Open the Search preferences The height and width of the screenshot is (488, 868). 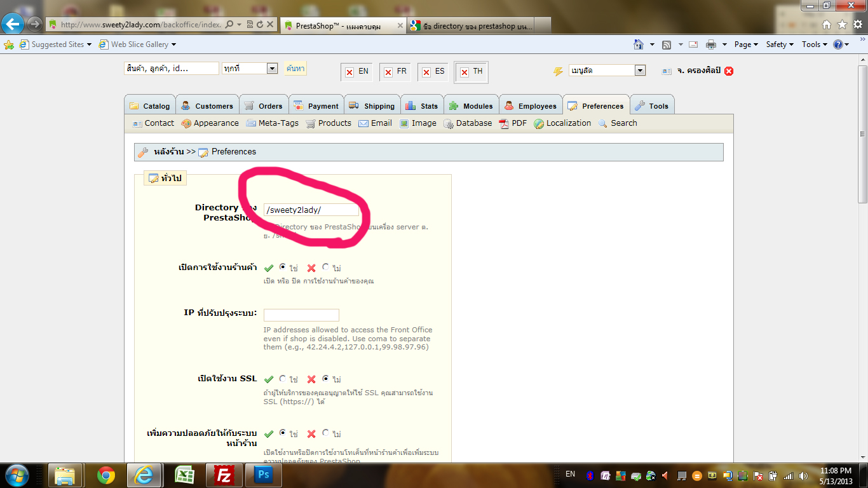[618, 123]
